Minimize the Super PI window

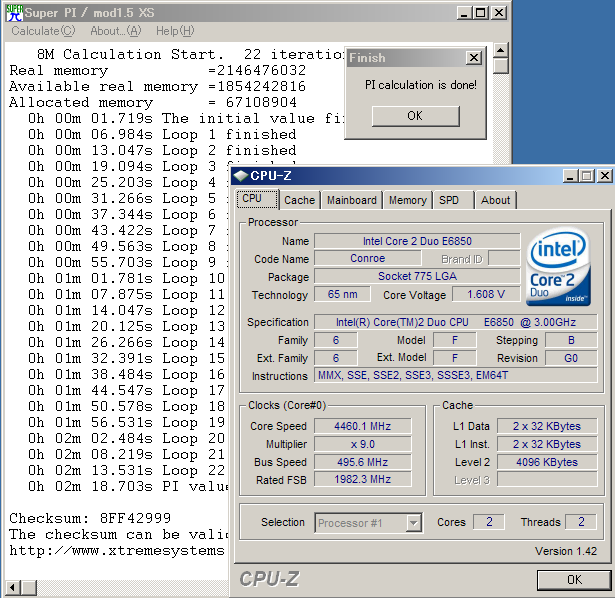pos(464,13)
